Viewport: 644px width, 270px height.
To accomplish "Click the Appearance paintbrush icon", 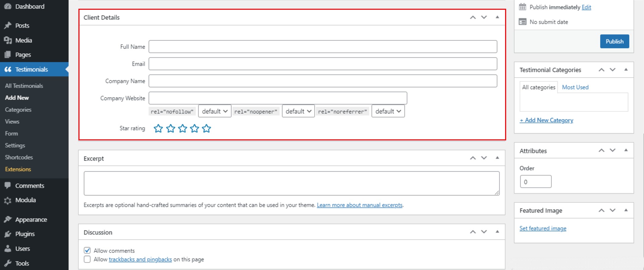I will [x=8, y=220].
